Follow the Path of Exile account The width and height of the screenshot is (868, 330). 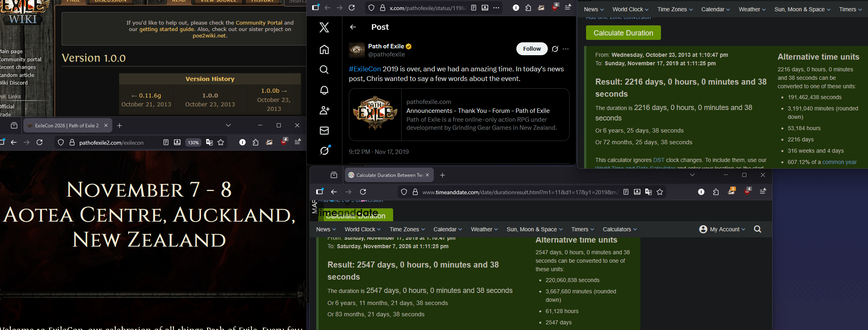(x=532, y=49)
